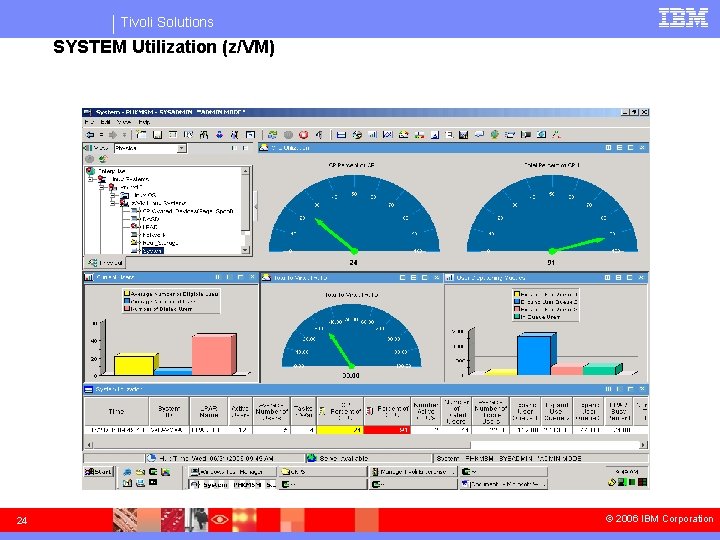Open the File menu

[89, 122]
